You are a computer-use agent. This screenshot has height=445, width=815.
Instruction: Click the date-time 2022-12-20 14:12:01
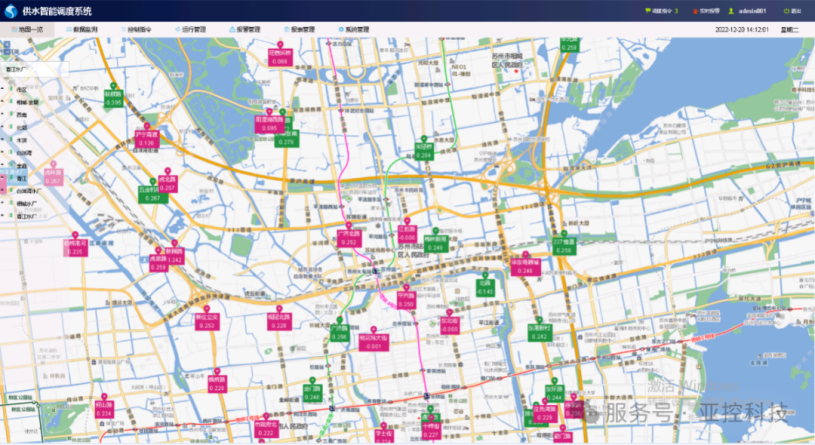coord(742,30)
